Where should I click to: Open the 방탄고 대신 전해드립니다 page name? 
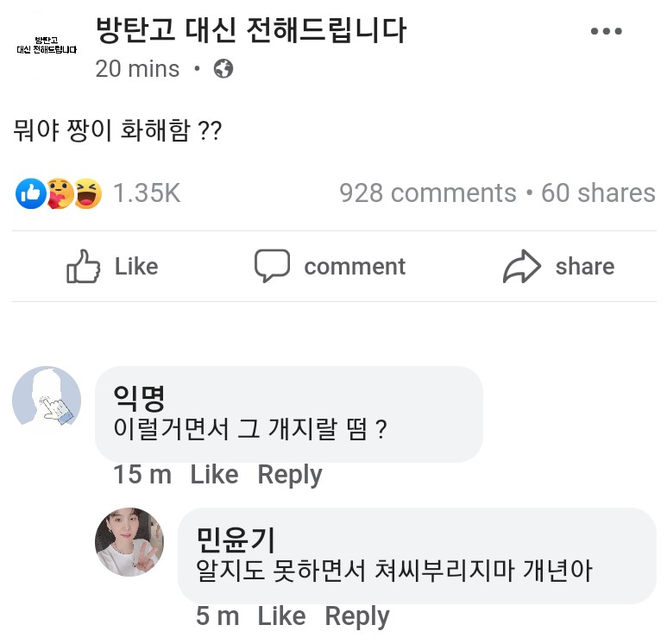(251, 32)
